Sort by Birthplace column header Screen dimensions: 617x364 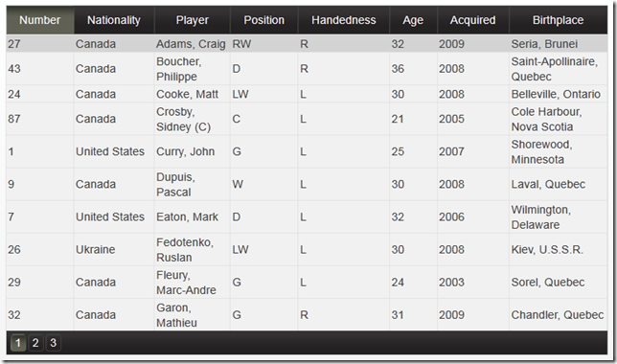pos(558,20)
